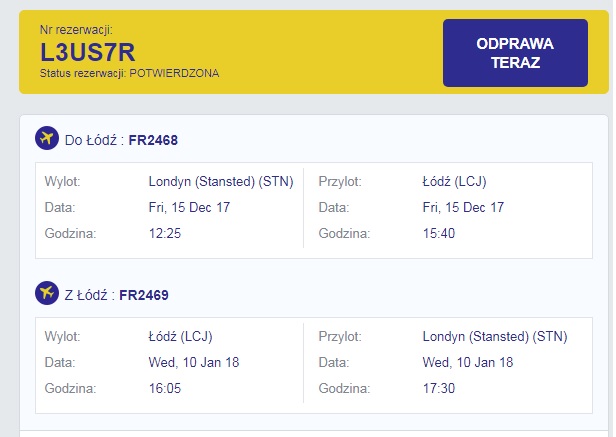Screen dimensions: 616x437
Task: Click the plane icon next to Do Łódź
Action: 47,138
